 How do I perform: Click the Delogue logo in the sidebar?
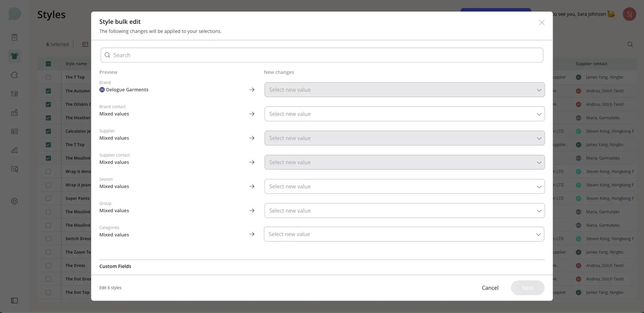click(x=14, y=14)
